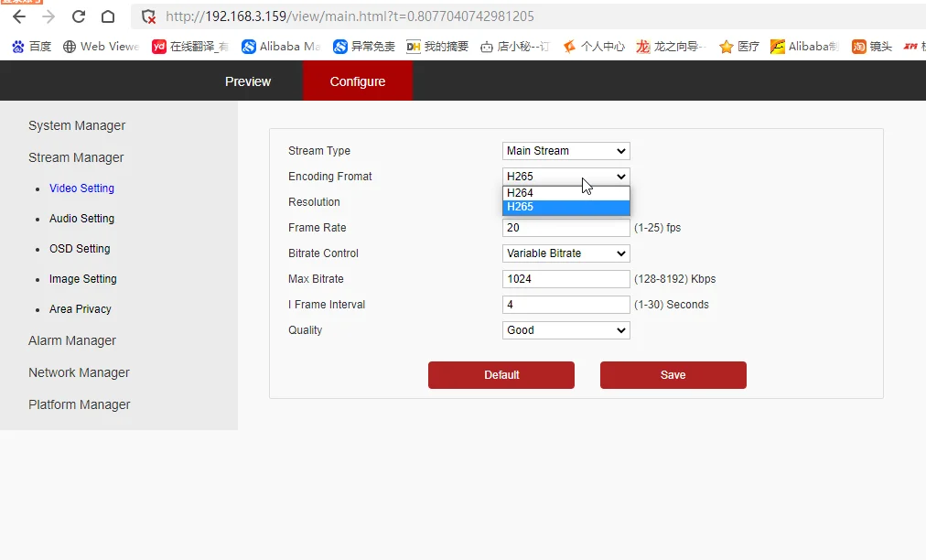Select the Configure tab
This screenshot has height=560, width=926.
(357, 81)
